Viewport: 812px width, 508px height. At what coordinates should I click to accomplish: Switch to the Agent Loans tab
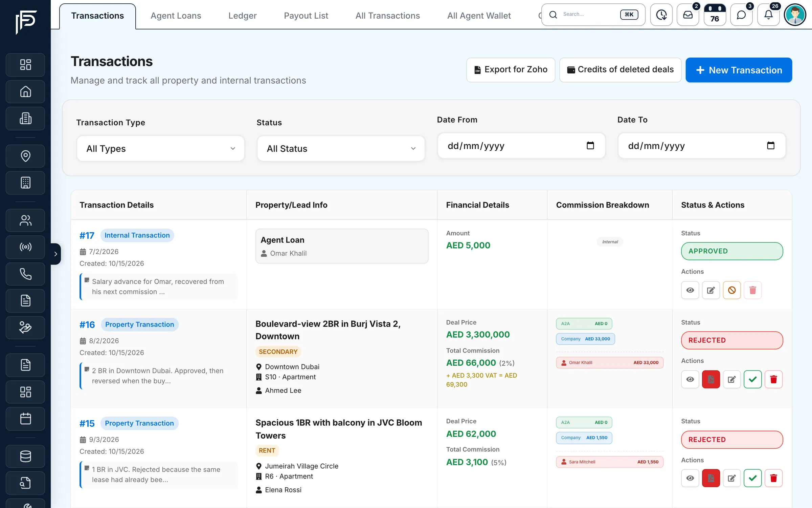176,16
